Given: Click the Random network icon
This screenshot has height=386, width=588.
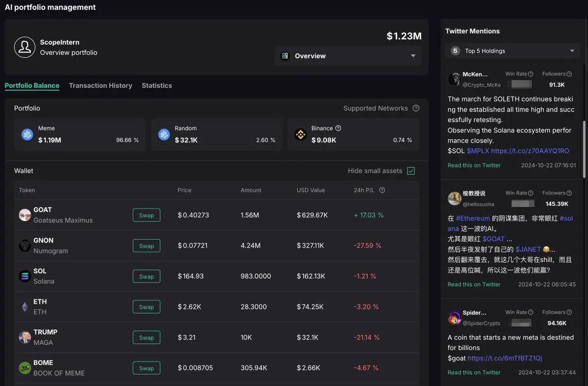Looking at the screenshot, I should [x=164, y=134].
